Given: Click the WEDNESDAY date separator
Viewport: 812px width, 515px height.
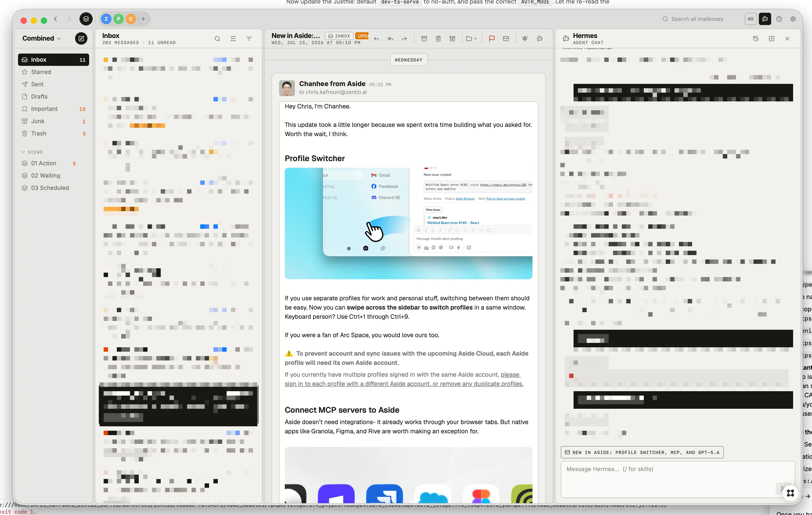Looking at the screenshot, I should (x=408, y=60).
